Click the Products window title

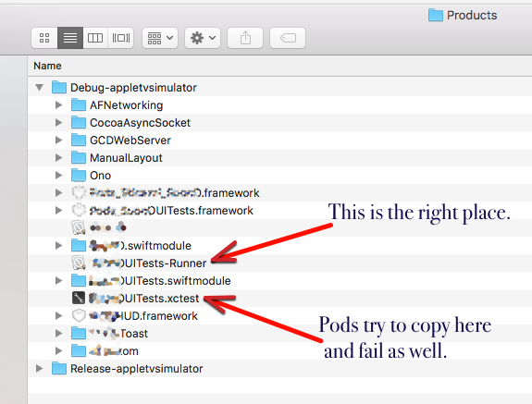pos(472,15)
